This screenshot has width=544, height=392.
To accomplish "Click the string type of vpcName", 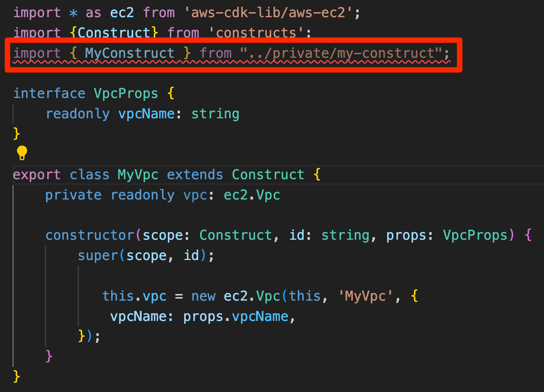I will coord(215,114).
